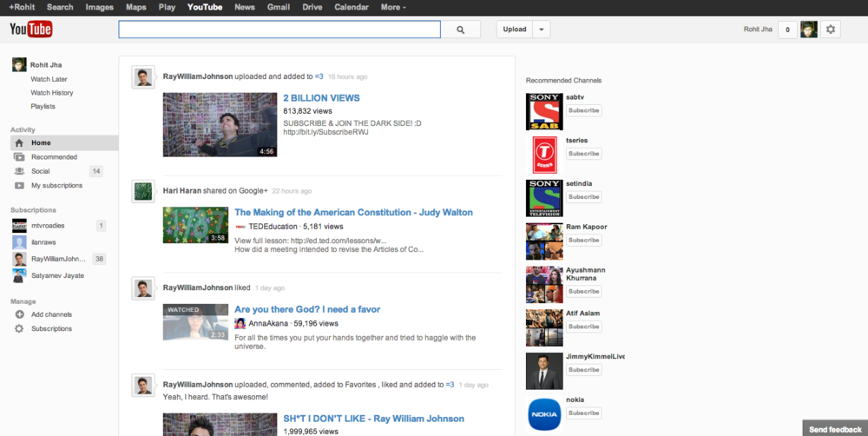Open the 2 BILLION VIEWS video link
Viewport: 868px width, 436px height.
321,98
